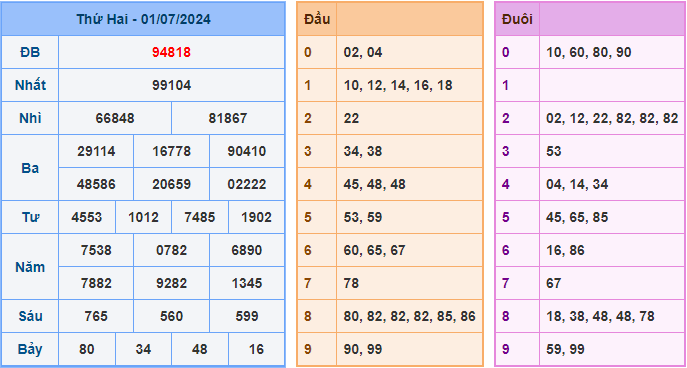Select Ba prize number 48586
Viewport: 687px width, 368px height.
[96, 184]
